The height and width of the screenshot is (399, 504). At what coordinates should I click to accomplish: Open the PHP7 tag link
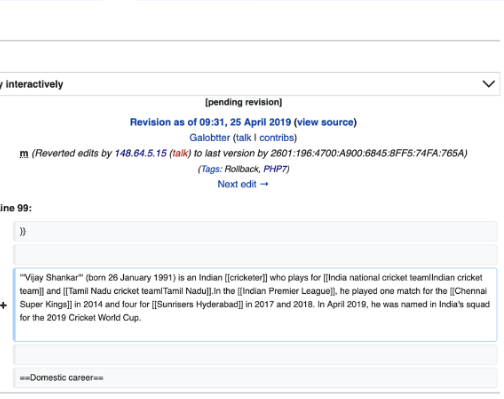[275, 169]
